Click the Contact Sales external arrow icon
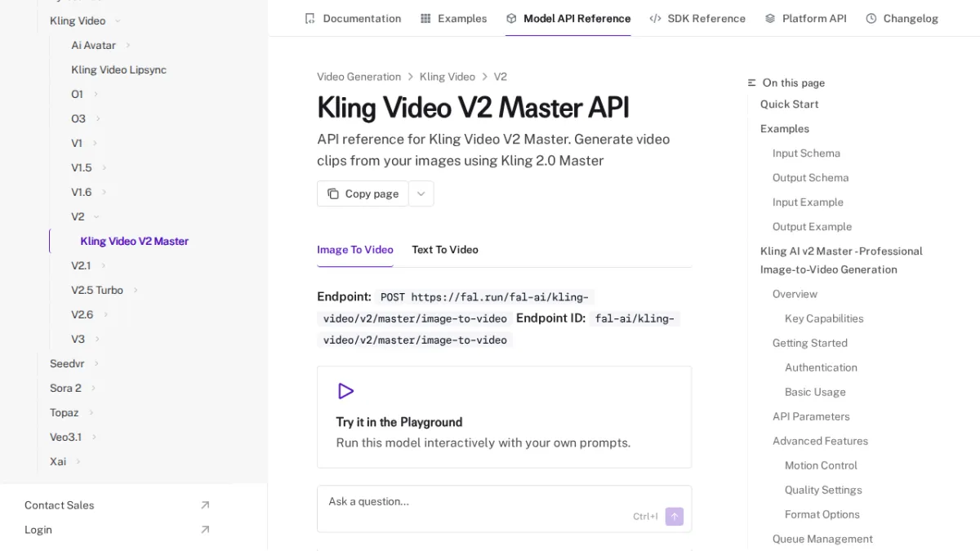The image size is (980, 551). pyautogui.click(x=205, y=505)
